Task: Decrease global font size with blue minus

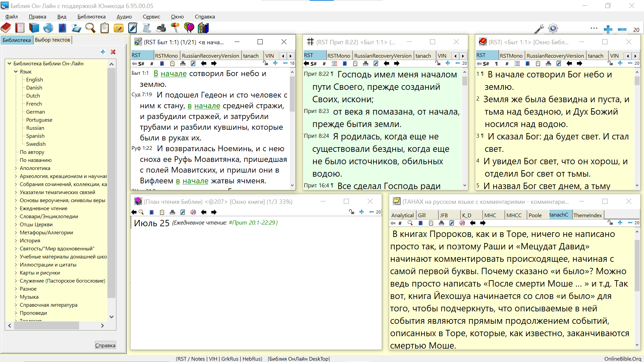Action: [622, 29]
